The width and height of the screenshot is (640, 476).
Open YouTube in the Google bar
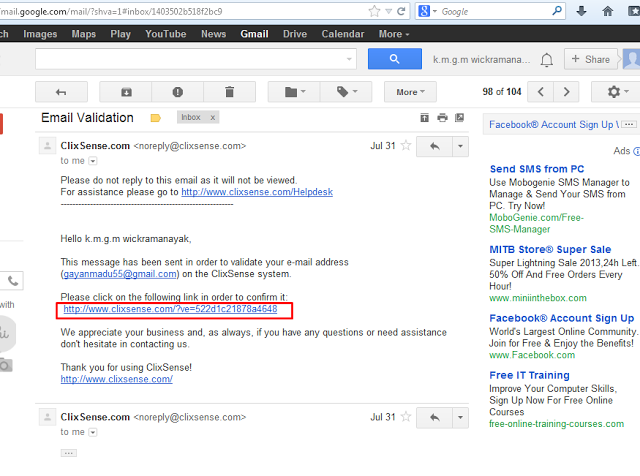pyautogui.click(x=166, y=34)
